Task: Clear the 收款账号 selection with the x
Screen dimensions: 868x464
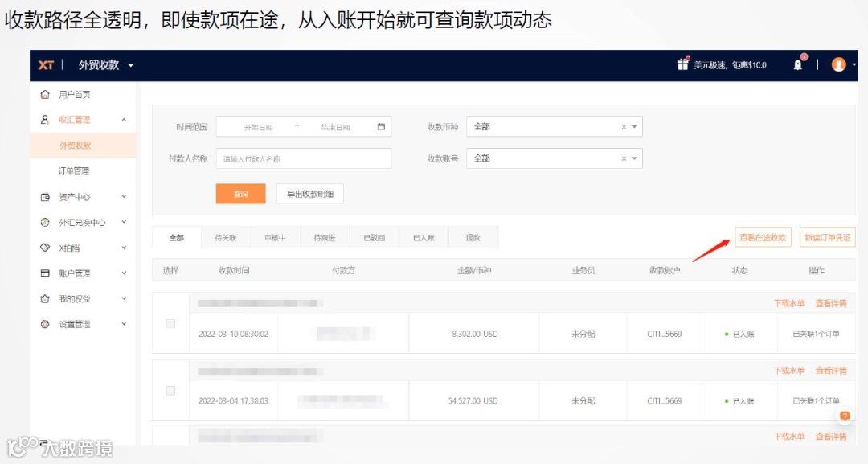Action: point(624,159)
